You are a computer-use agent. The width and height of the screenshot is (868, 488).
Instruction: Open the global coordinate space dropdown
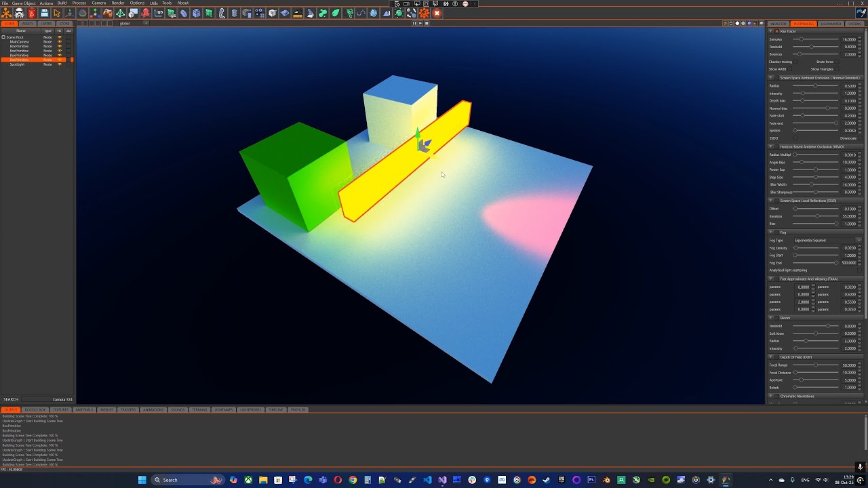pos(134,24)
